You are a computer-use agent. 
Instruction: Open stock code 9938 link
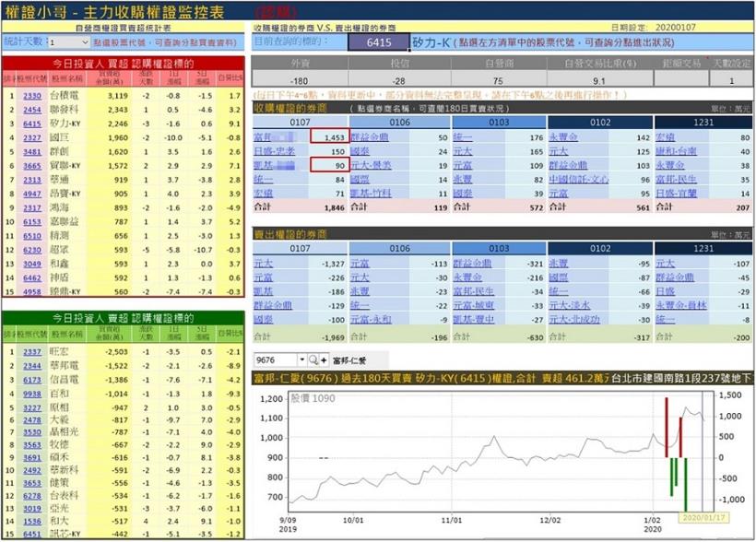tap(32, 394)
